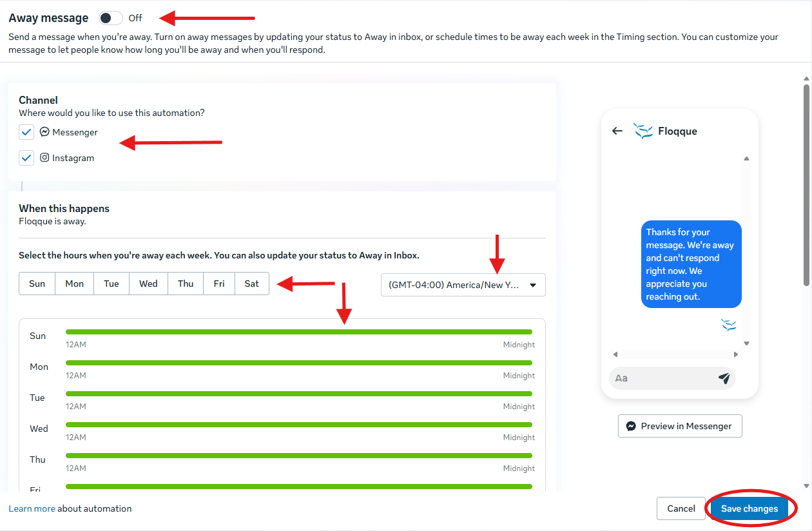Select the Sun day button
Screen dimensions: 812x531
(37, 284)
